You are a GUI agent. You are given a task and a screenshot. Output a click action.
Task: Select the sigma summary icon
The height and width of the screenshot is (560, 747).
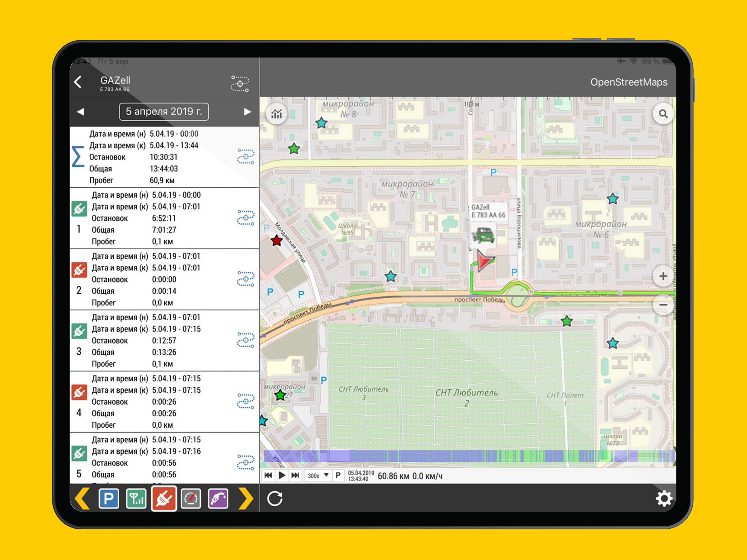[78, 157]
